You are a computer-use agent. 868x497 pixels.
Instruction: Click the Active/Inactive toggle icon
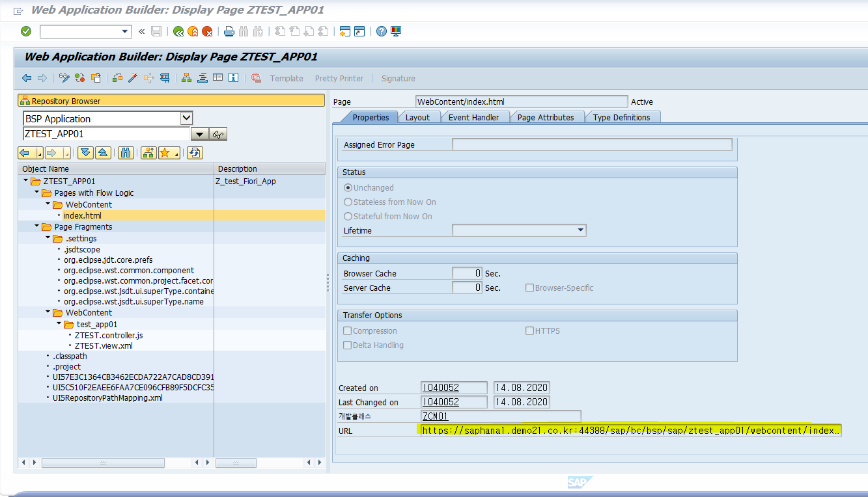click(80, 78)
